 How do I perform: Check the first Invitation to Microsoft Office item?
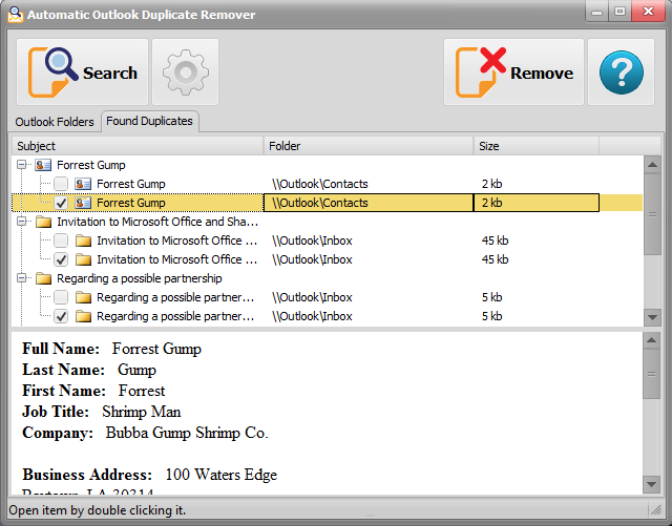pos(61,240)
